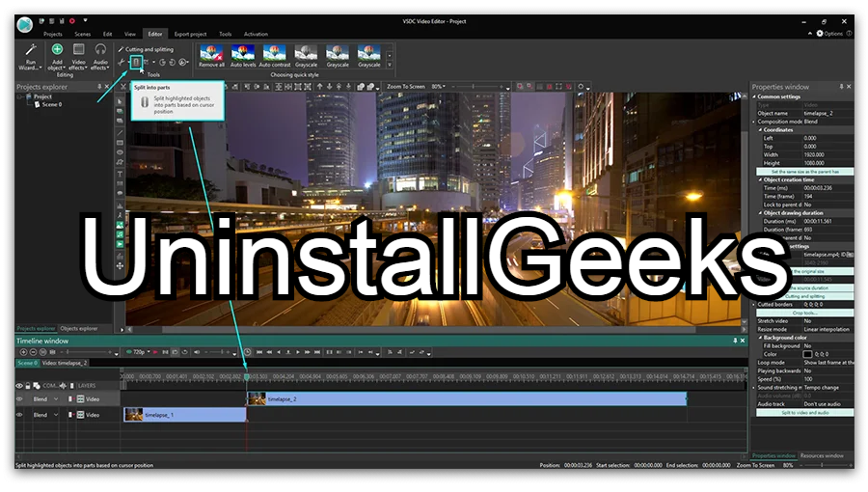
Task: Open the zoom percentage 80% dropdown
Action: (x=439, y=87)
